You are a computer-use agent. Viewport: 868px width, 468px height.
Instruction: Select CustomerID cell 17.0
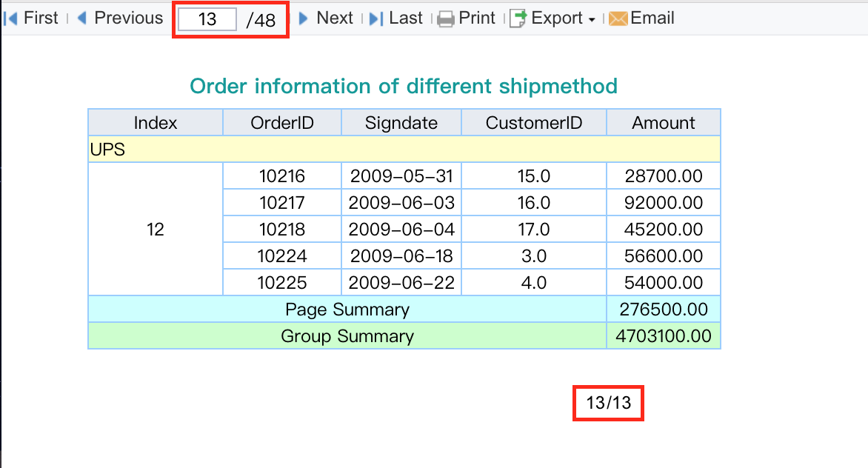tap(534, 229)
